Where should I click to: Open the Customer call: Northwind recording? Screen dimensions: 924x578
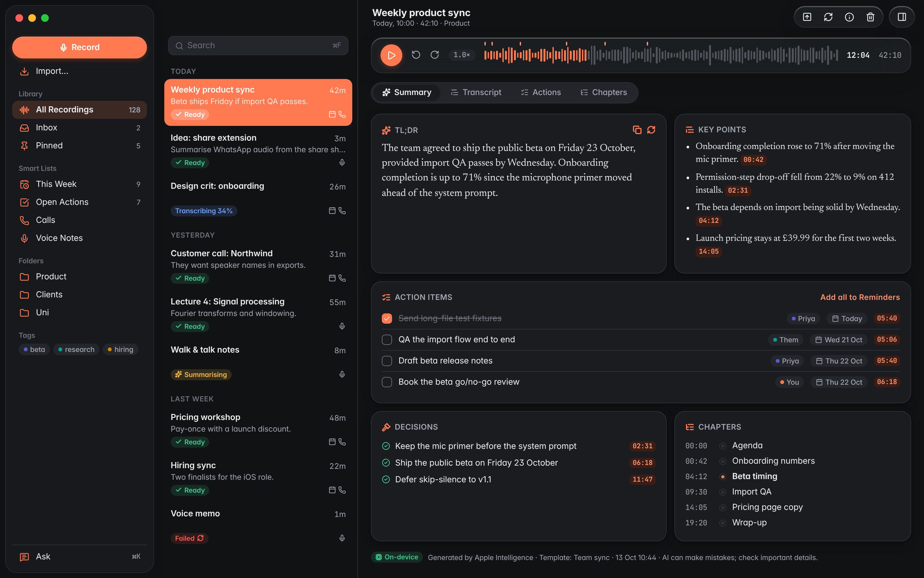(x=258, y=266)
